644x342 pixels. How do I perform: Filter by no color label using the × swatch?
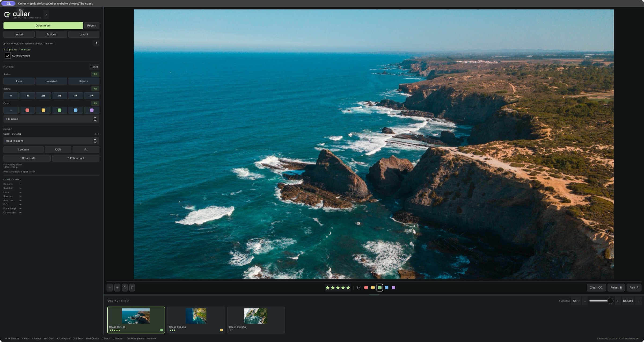pyautogui.click(x=11, y=110)
